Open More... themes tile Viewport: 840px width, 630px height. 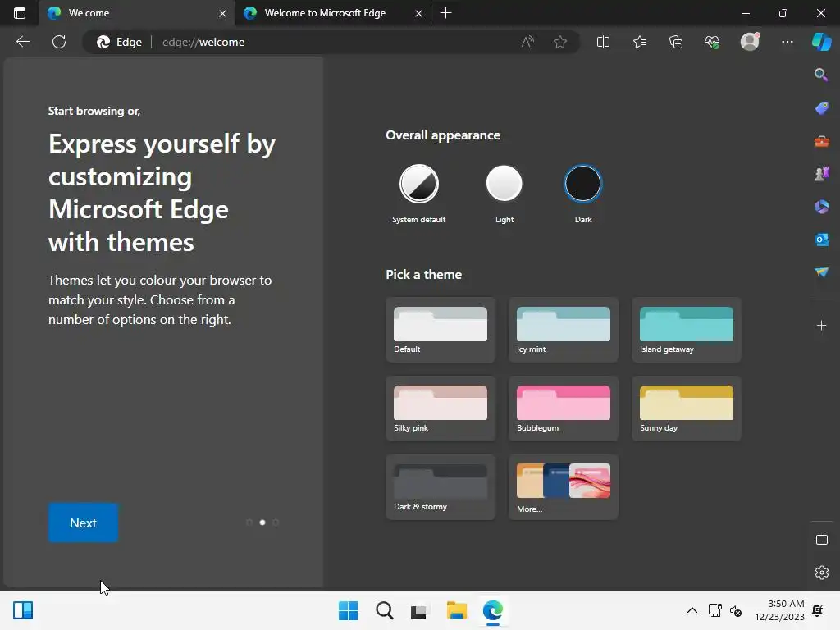point(563,487)
